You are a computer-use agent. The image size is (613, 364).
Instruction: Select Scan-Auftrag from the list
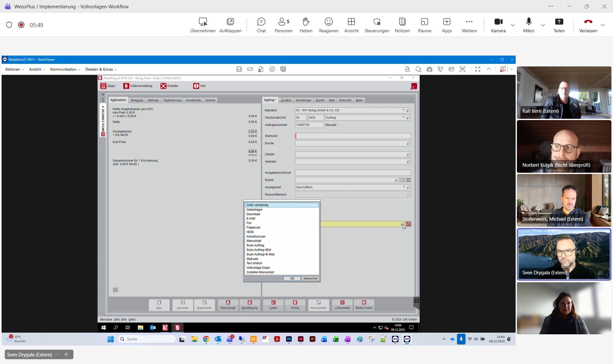pos(255,245)
